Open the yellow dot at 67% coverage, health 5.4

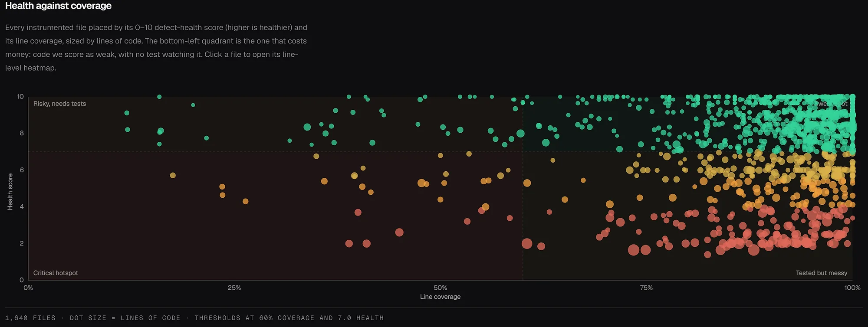583,180
